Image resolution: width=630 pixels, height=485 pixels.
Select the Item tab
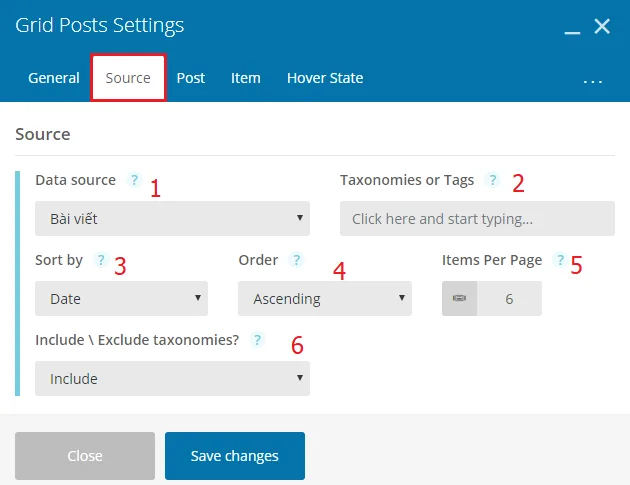click(246, 78)
